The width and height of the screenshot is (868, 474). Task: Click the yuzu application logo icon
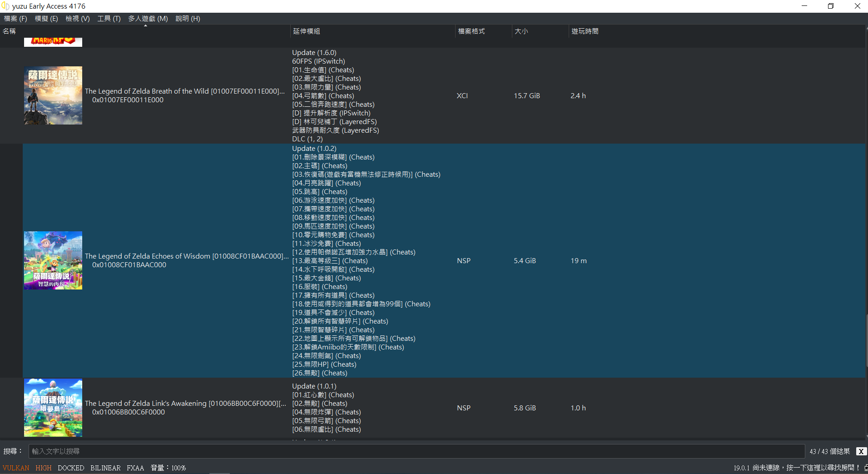coord(5,6)
